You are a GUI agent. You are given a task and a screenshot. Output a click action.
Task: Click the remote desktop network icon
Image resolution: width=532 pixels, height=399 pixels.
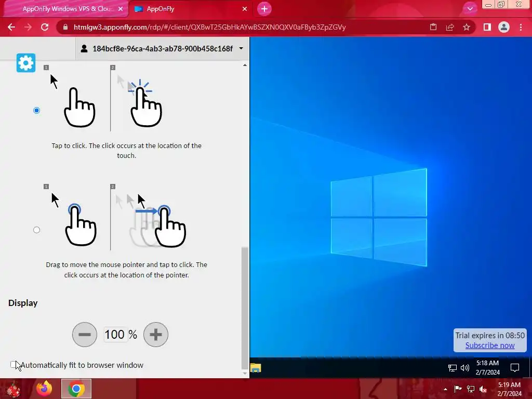[x=453, y=368]
